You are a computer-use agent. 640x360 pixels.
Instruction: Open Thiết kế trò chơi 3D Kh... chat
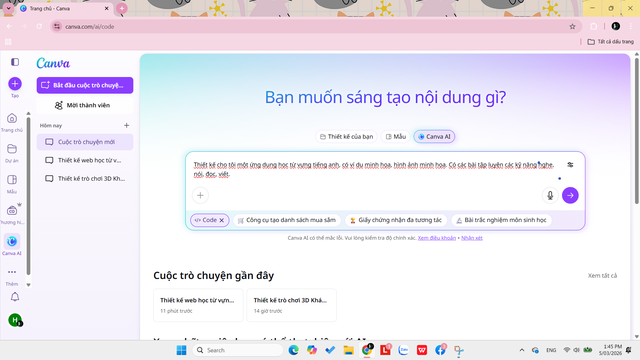tap(85, 179)
